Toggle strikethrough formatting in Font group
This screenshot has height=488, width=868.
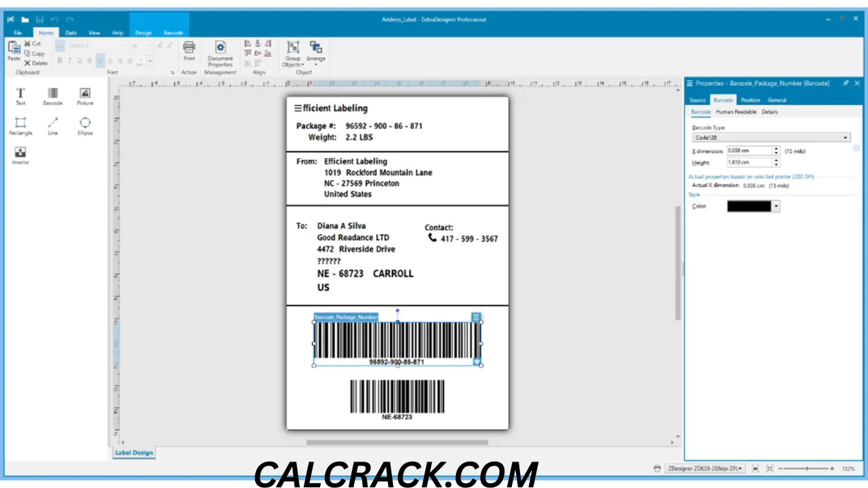pos(90,61)
